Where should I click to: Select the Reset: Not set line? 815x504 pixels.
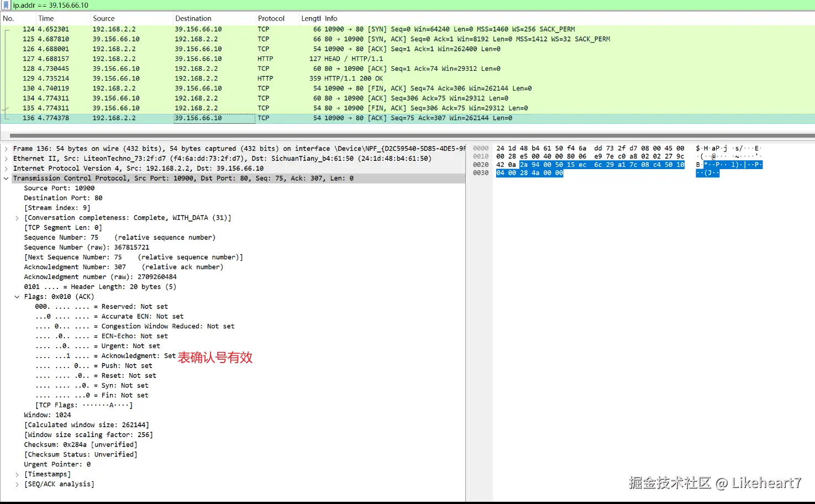[x=96, y=376]
